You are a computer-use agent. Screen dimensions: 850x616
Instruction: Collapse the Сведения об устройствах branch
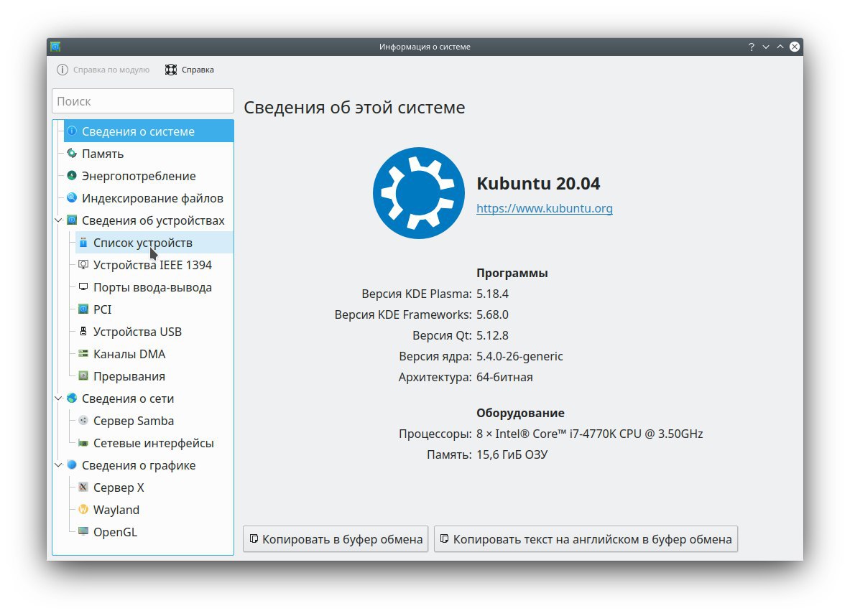tap(58, 220)
